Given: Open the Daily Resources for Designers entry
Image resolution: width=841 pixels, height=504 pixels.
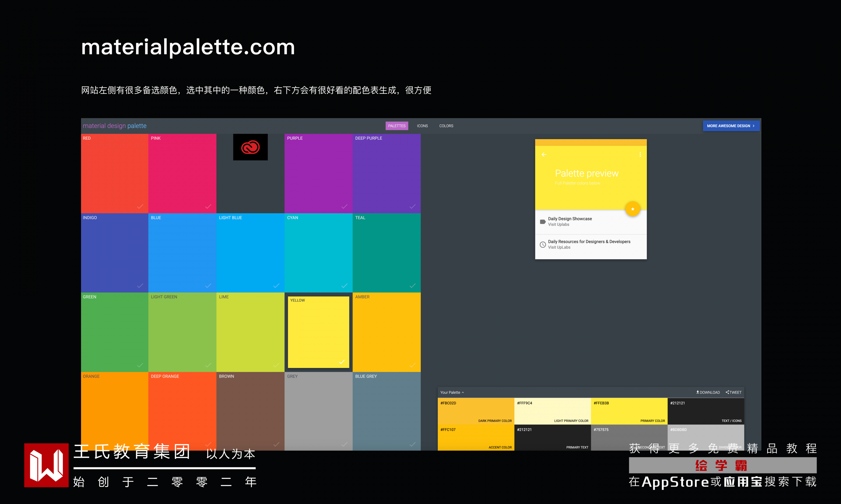Looking at the screenshot, I should pyautogui.click(x=589, y=242).
